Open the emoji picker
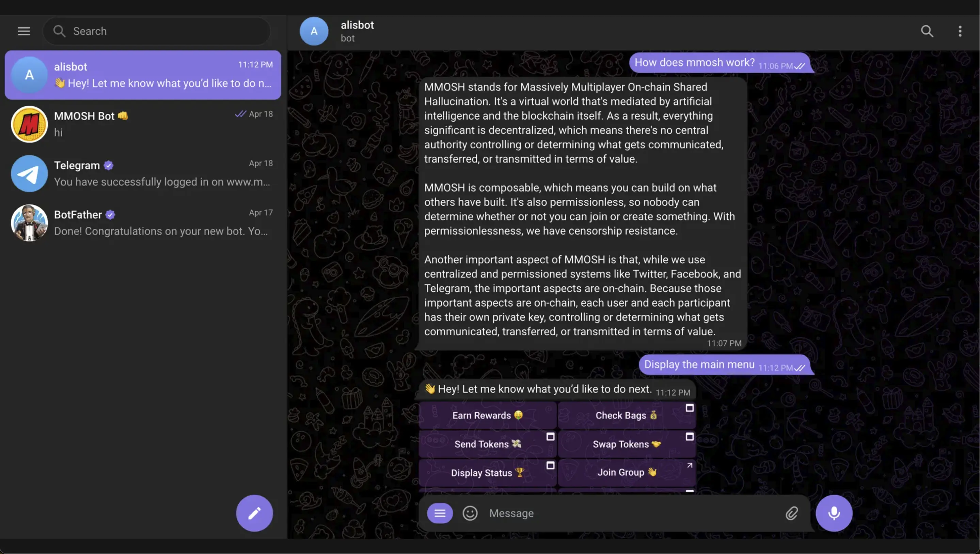The height and width of the screenshot is (554, 980). (470, 513)
